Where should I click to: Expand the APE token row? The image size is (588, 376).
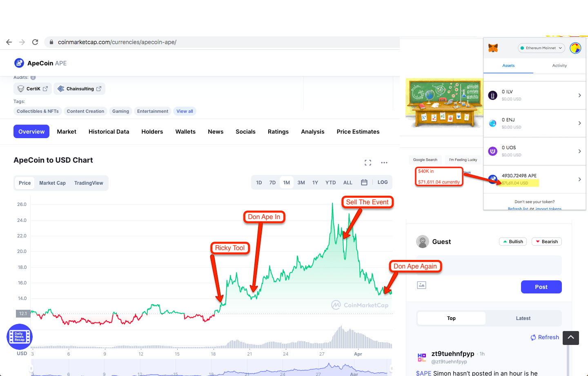pos(579,179)
